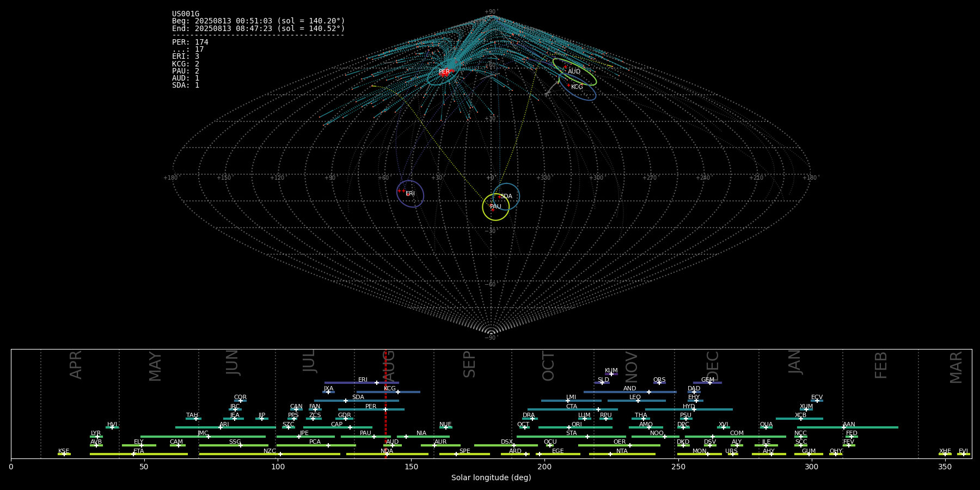980x490 pixels.
Task: Click the AAN shower label in the timeline
Action: [x=849, y=425]
